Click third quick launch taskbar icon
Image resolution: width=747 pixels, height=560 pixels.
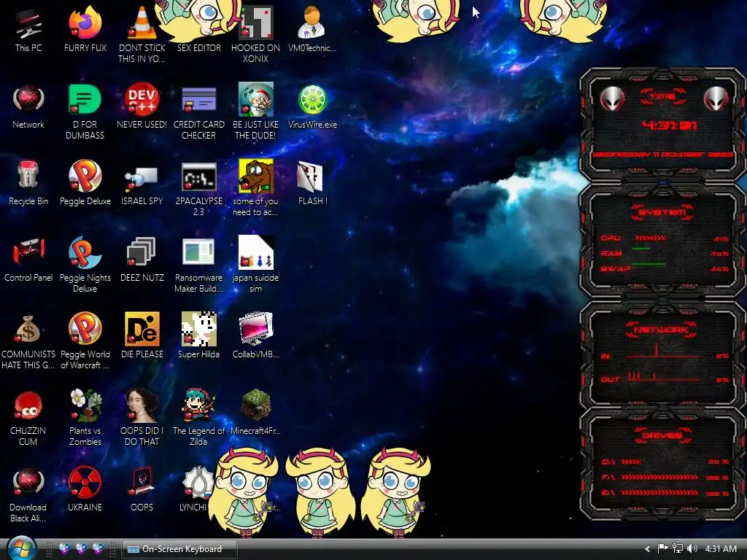pos(98,549)
